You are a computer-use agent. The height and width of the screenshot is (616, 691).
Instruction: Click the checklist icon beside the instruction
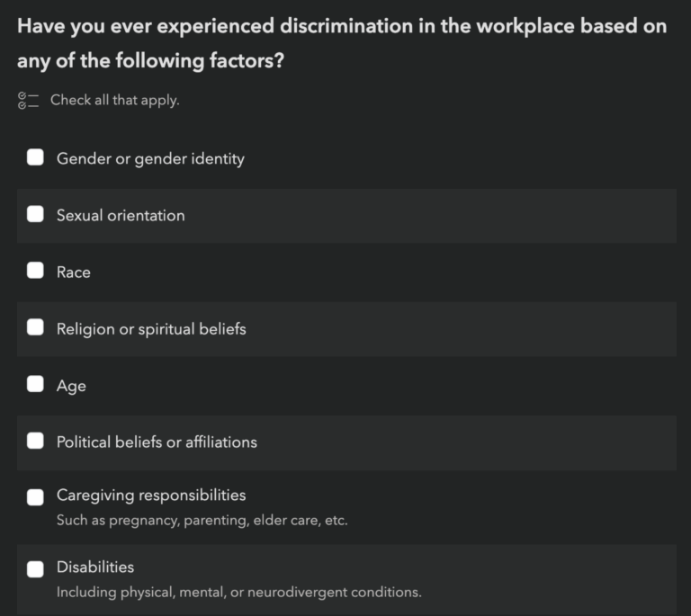click(x=28, y=100)
